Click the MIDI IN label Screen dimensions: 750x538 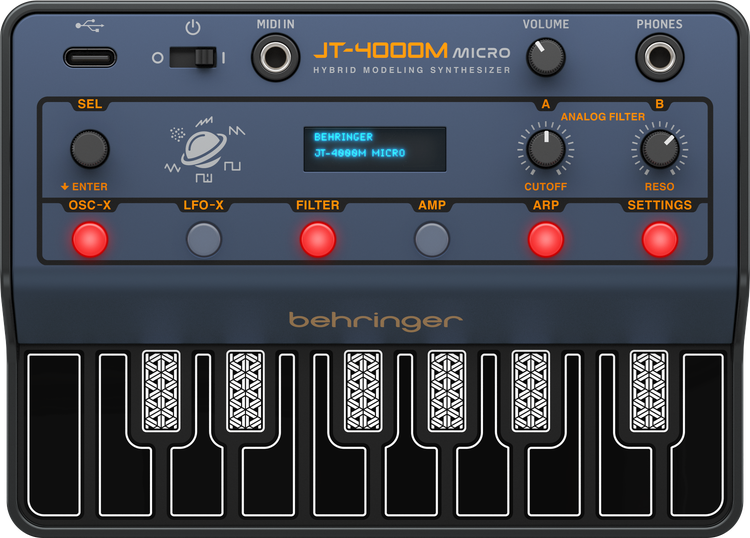(x=276, y=24)
